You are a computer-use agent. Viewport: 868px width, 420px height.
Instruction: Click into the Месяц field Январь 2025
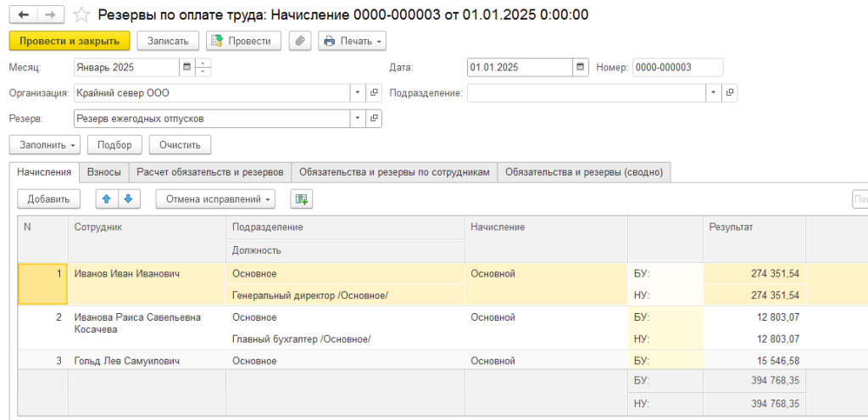127,68
